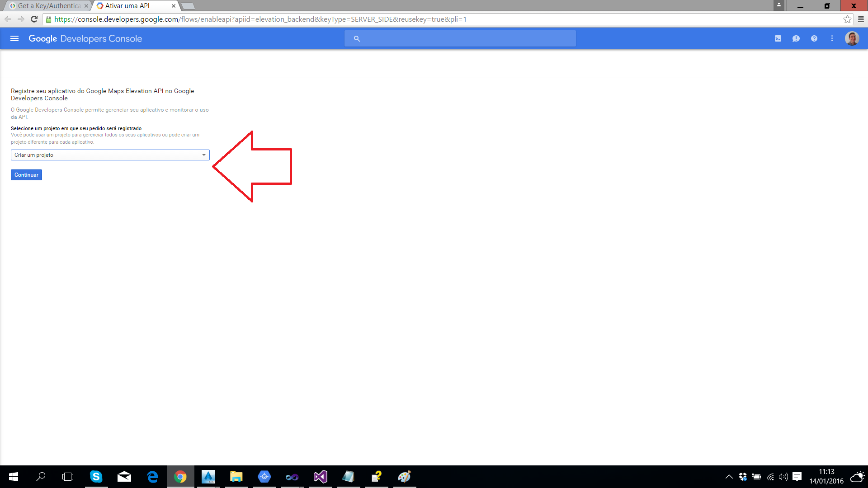Open the Wi-Fi network tray icon
Viewport: 868px width, 488px height.
pyautogui.click(x=770, y=477)
